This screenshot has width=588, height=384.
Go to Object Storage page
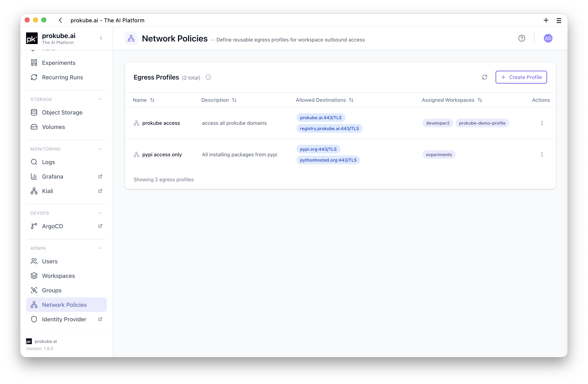click(66, 112)
